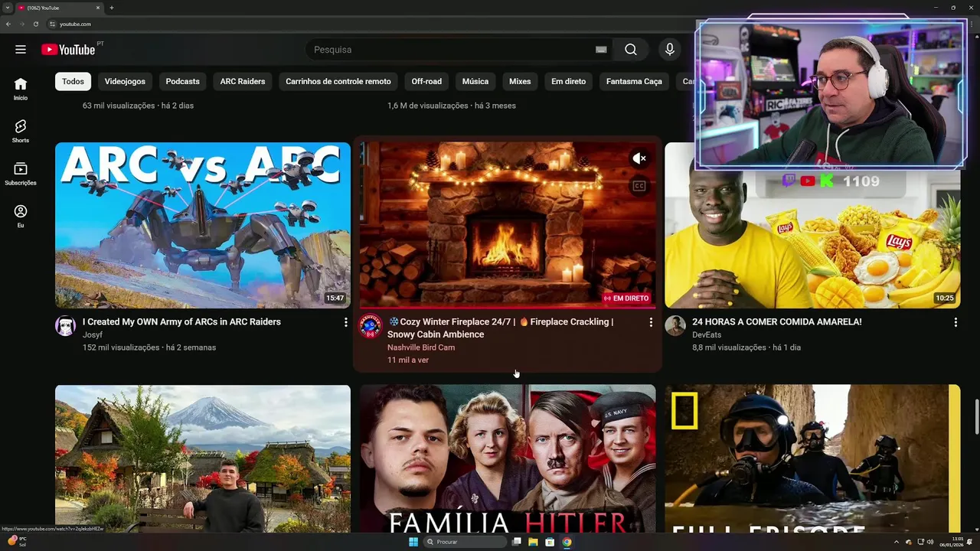Show hidden system tray icons
The image size is (980, 551).
pos(896,542)
